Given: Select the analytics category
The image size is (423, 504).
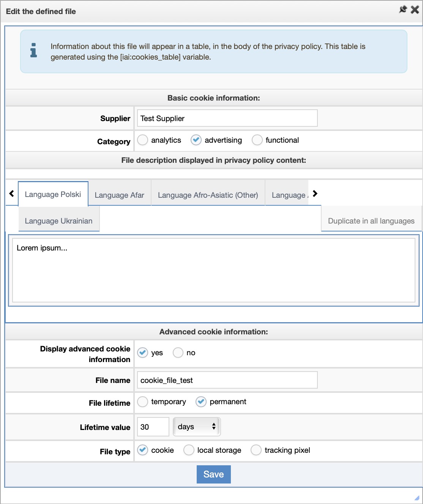Looking at the screenshot, I should [x=142, y=140].
